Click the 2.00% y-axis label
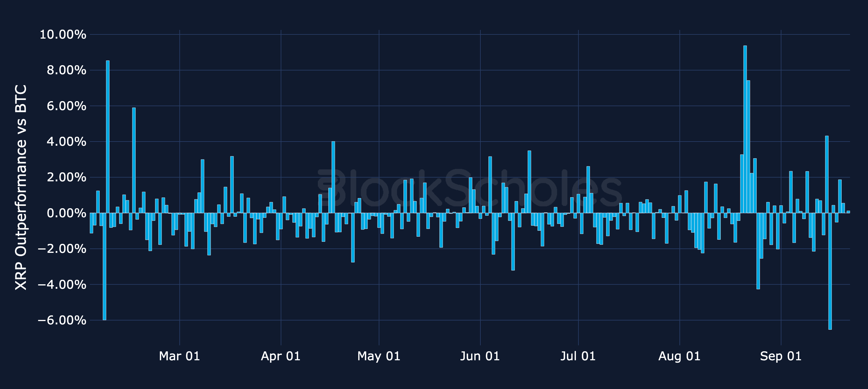Screen dimensions: 868x389 [66, 177]
